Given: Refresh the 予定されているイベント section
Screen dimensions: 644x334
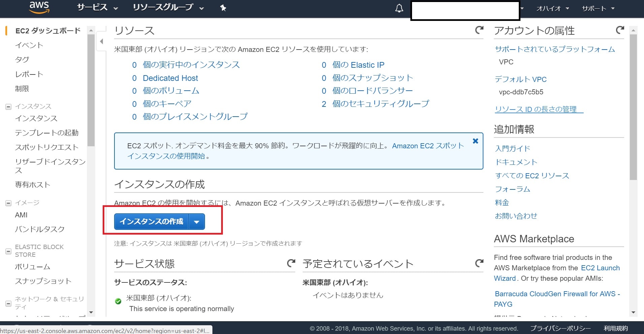Looking at the screenshot, I should click(x=479, y=263).
